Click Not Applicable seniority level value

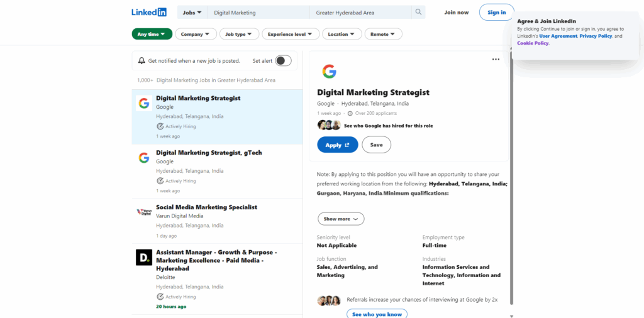[337, 245]
